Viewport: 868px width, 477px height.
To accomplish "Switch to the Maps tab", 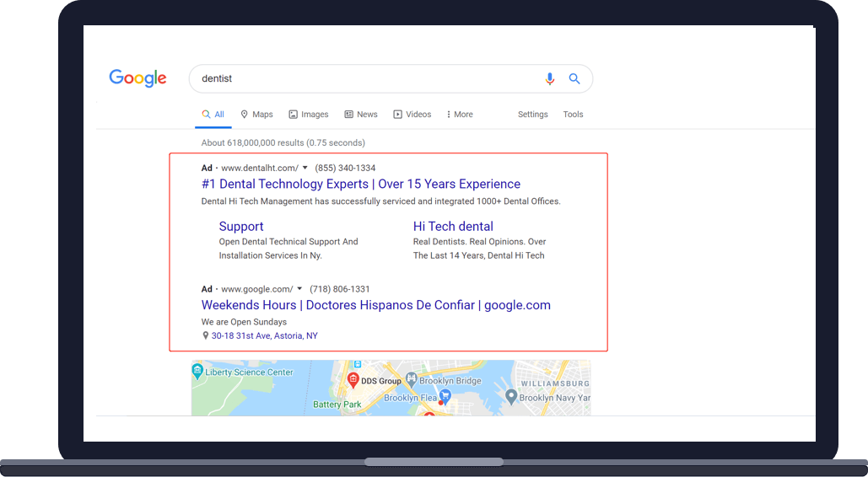I will click(x=256, y=115).
